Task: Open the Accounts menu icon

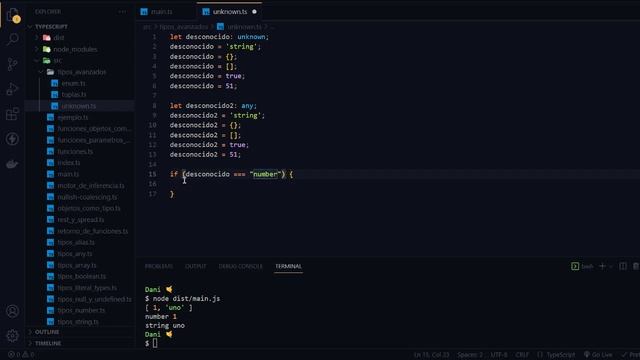Action: (13, 311)
